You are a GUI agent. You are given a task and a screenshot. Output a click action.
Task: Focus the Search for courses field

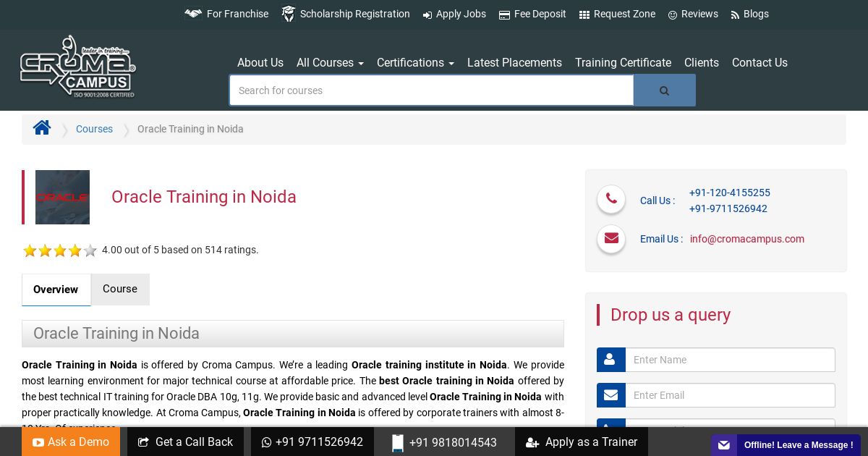[x=432, y=90]
